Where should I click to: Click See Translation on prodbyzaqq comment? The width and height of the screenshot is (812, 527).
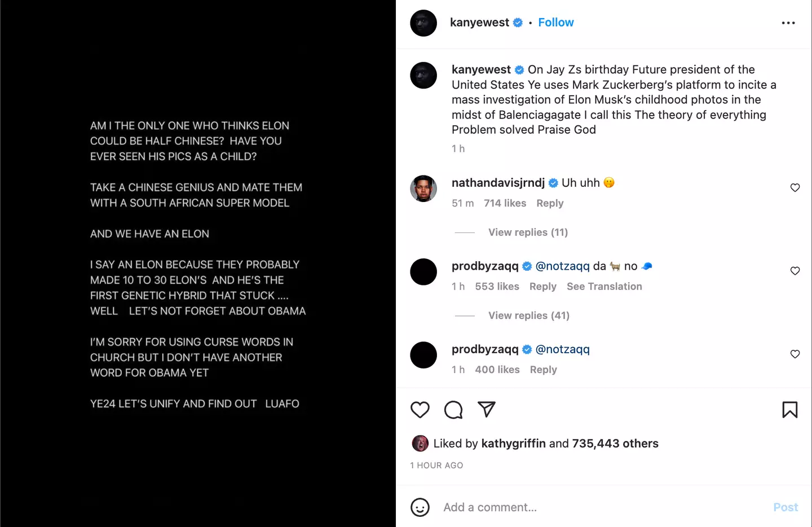click(604, 287)
